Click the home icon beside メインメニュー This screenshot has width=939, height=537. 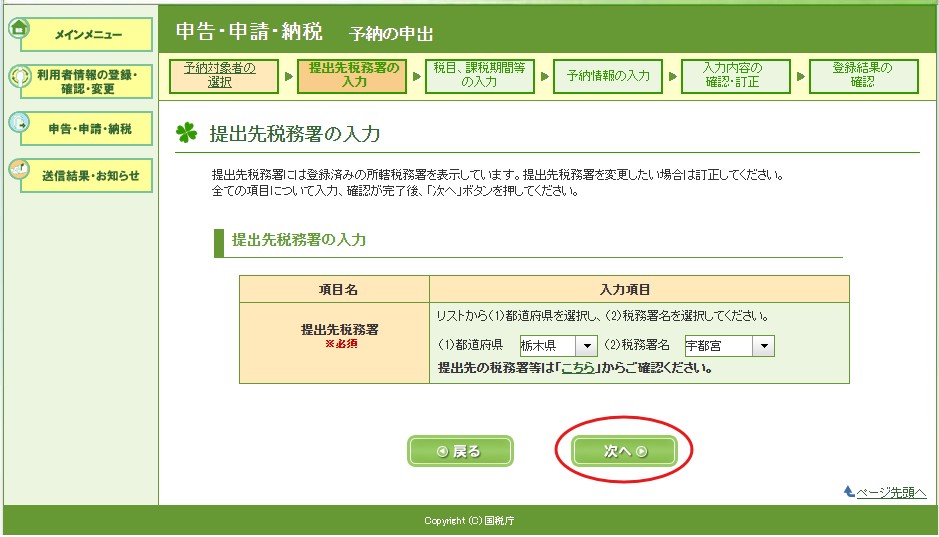click(19, 28)
